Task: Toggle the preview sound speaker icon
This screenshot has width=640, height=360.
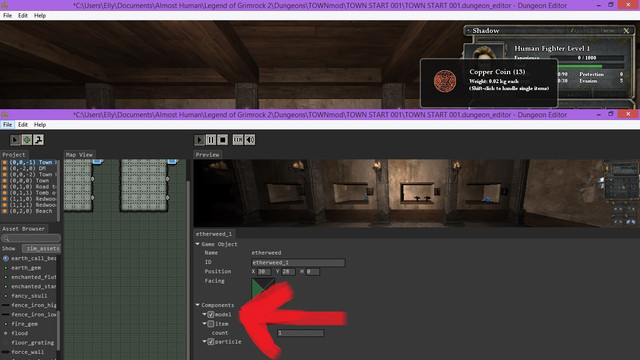Action: point(250,140)
